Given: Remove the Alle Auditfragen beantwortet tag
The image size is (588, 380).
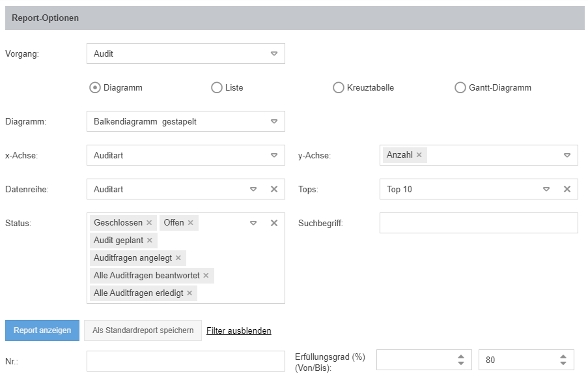Looking at the screenshot, I should coord(206,276).
